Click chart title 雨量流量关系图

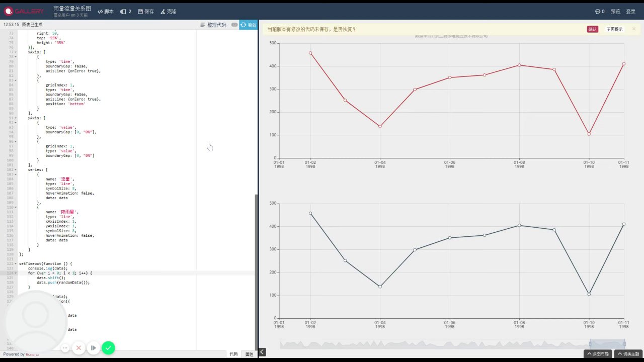(x=72, y=9)
